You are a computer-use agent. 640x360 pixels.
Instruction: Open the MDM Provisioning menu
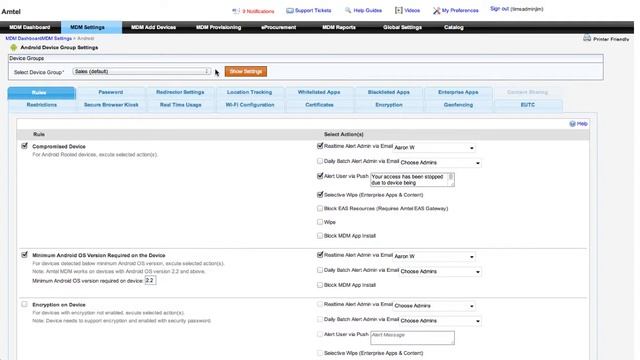[x=218, y=27]
